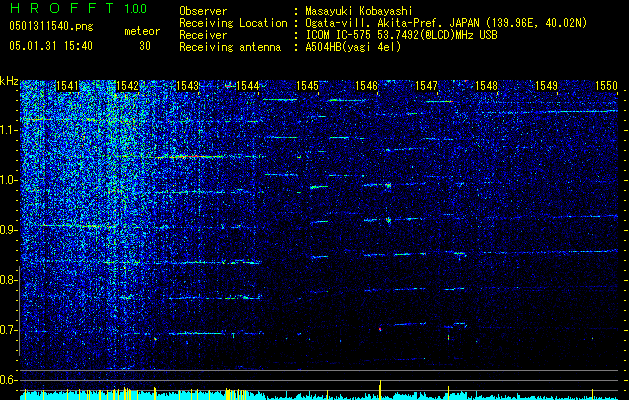Click the meteor count value 30
This screenshot has height=400, width=629.
click(x=145, y=46)
